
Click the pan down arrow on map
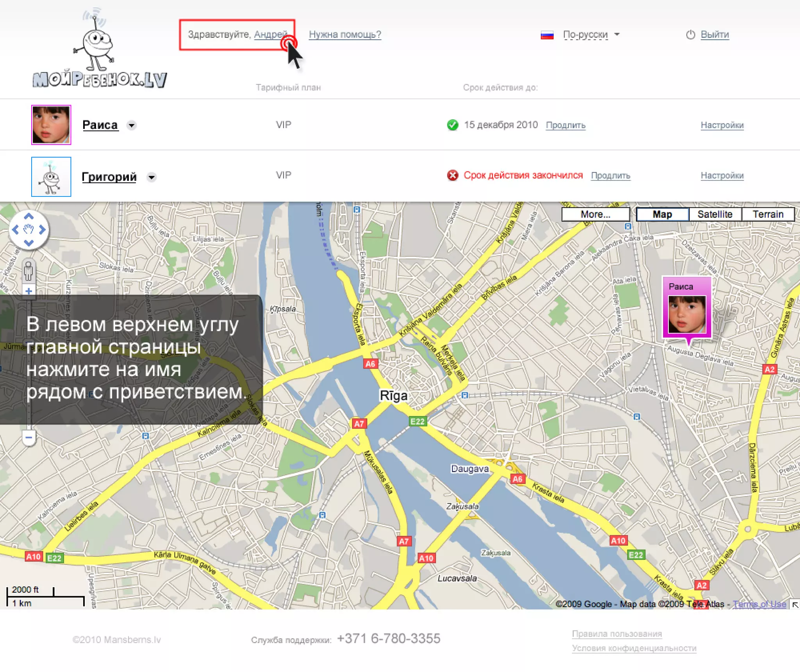coord(29,243)
